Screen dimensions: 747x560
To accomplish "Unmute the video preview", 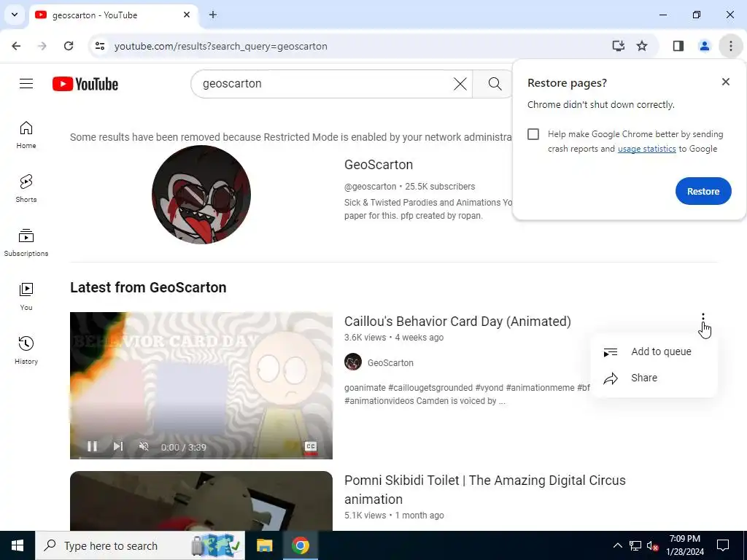I will point(144,446).
